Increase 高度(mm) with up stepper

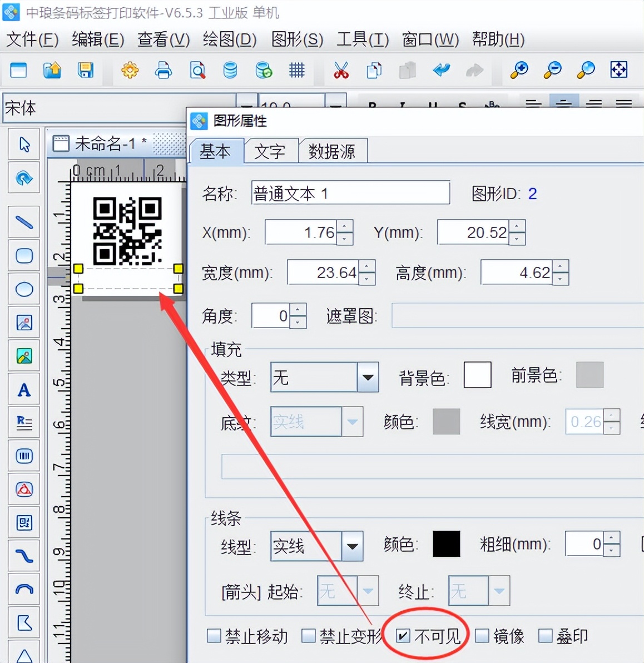[x=561, y=266]
